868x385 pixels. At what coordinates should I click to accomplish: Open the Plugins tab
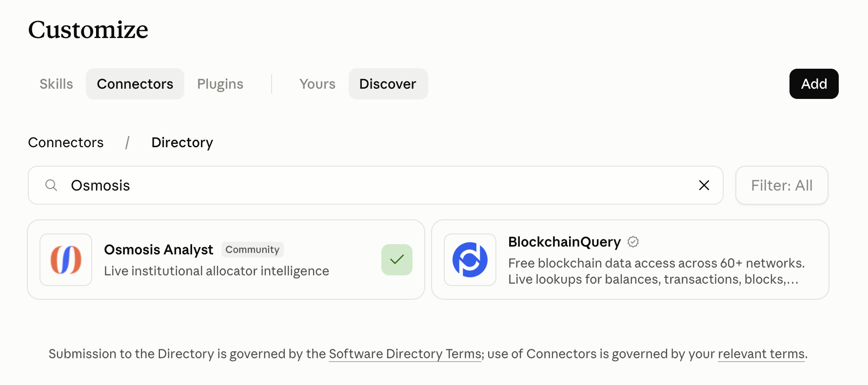(220, 84)
